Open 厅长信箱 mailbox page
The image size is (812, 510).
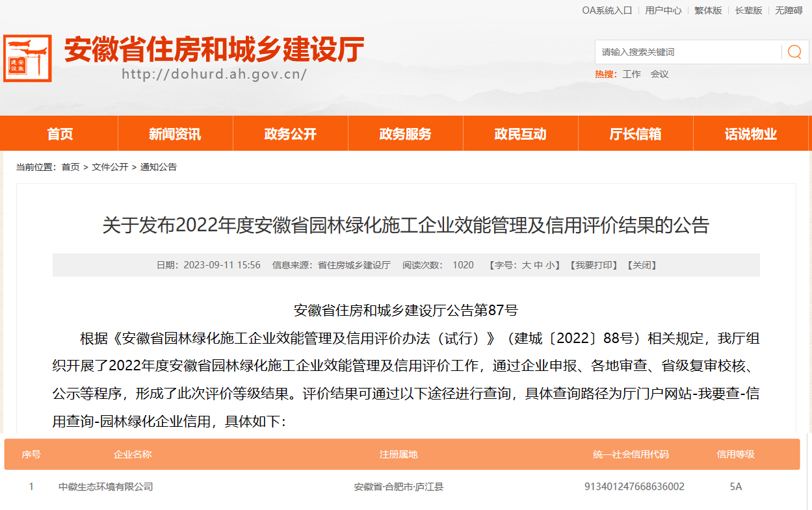(x=635, y=134)
